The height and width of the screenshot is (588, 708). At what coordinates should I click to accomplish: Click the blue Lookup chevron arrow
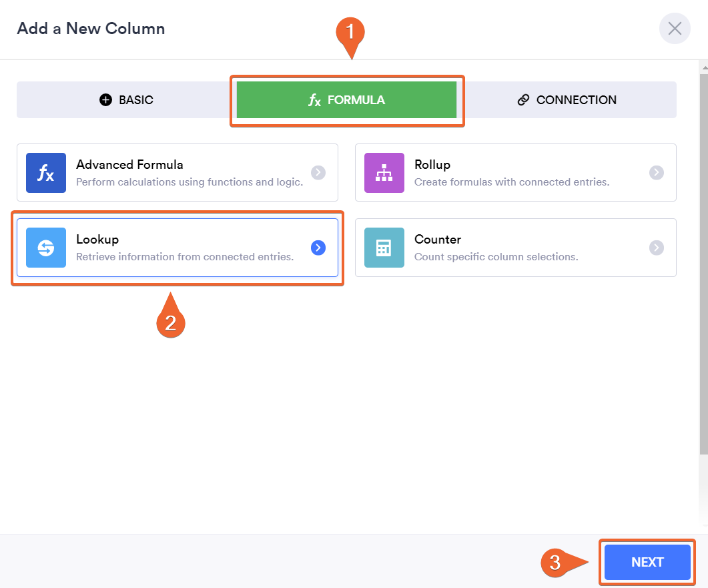318,248
